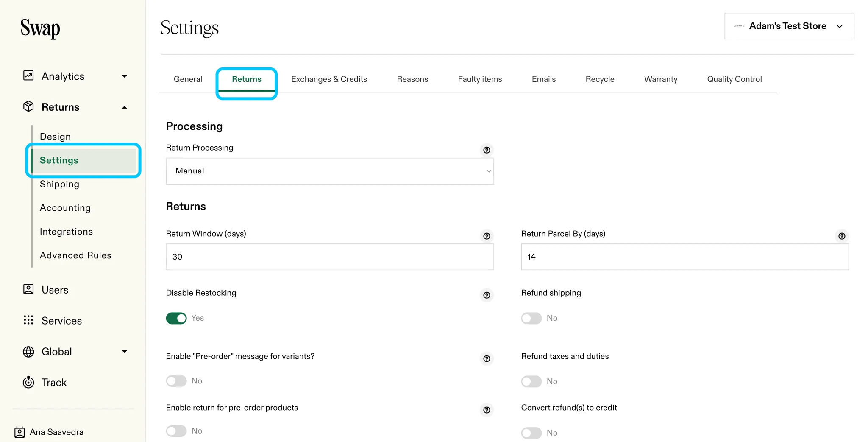Open the Design submenu link
868x442 pixels.
pos(55,137)
